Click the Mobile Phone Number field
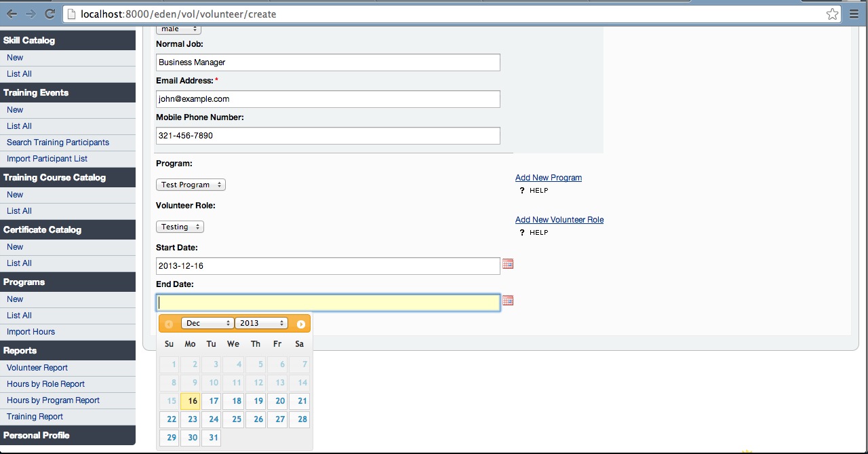868x454 pixels. click(328, 136)
